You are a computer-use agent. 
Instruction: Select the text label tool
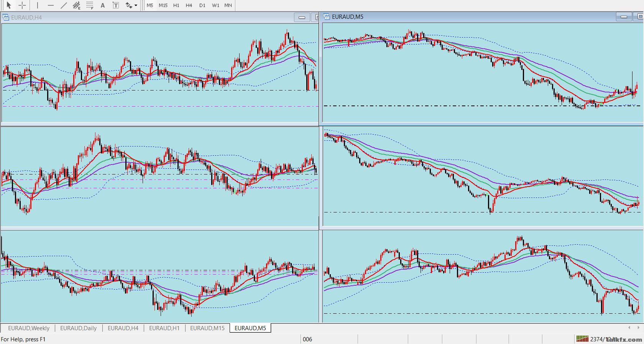click(115, 5)
